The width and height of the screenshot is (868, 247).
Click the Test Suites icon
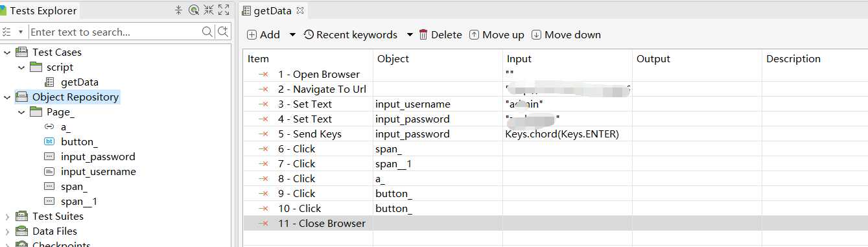pyautogui.click(x=22, y=216)
